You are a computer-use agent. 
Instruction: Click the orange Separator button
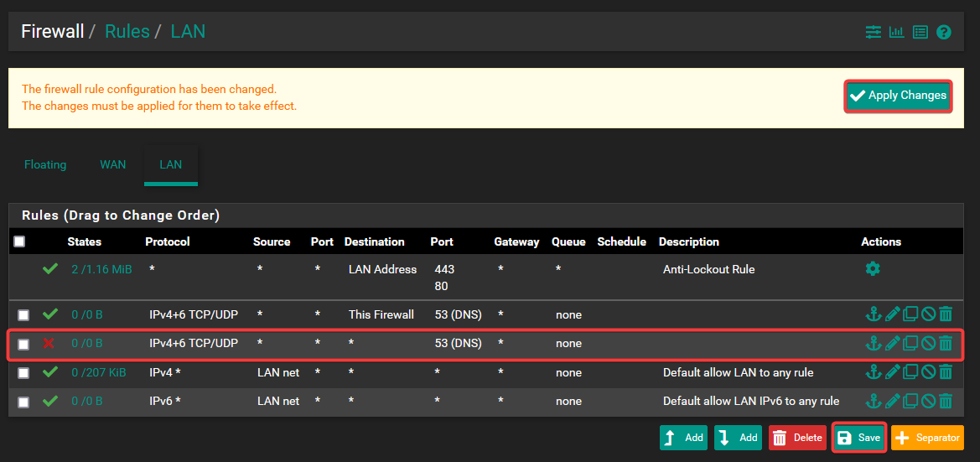[x=927, y=438]
